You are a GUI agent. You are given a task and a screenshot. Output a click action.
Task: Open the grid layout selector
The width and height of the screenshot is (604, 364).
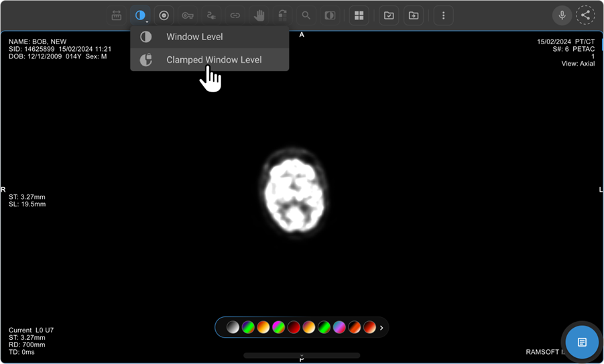359,15
